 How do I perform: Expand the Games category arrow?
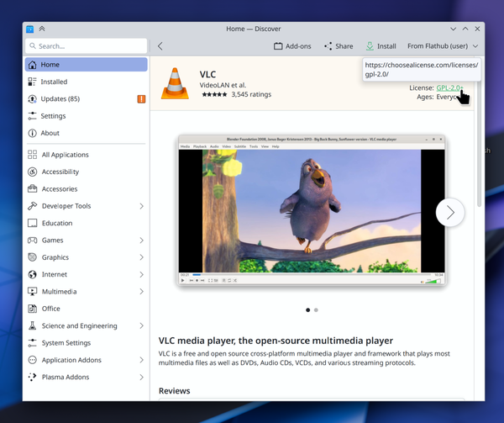(141, 241)
